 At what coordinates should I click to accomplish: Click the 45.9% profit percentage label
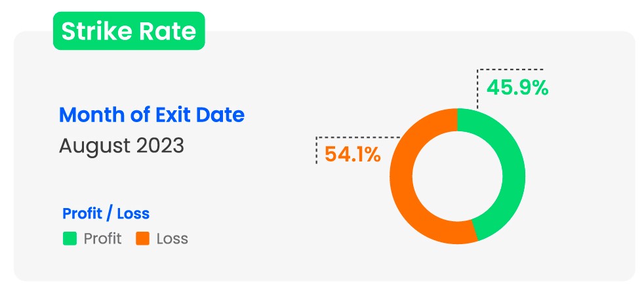coord(517,87)
